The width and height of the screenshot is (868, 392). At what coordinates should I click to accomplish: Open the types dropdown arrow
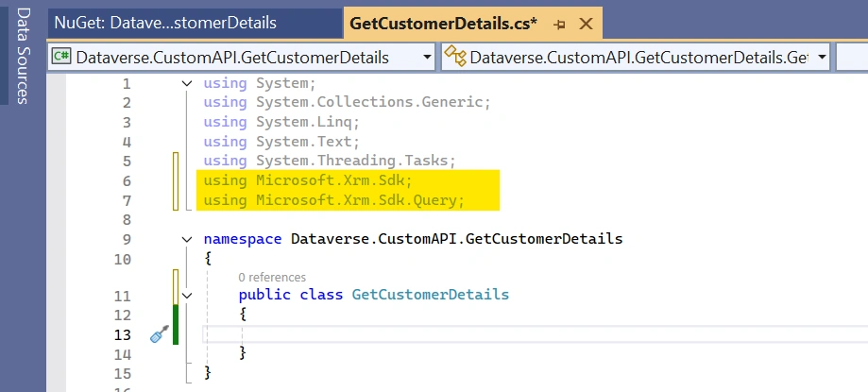[x=822, y=57]
